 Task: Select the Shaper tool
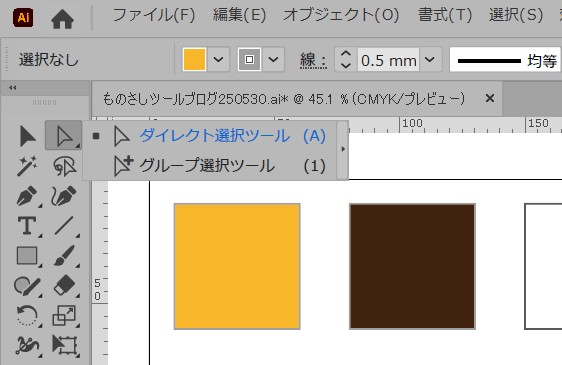pyautogui.click(x=27, y=286)
